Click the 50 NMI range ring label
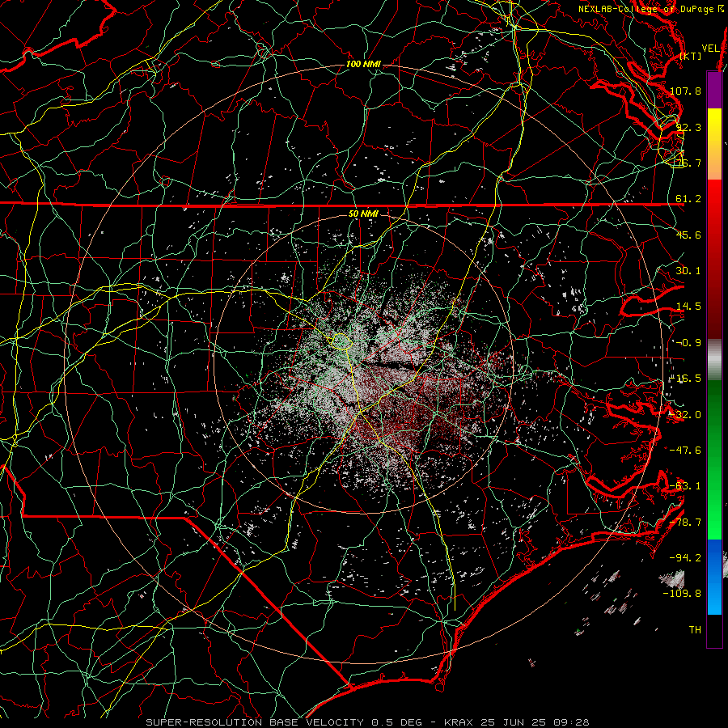 [x=363, y=214]
